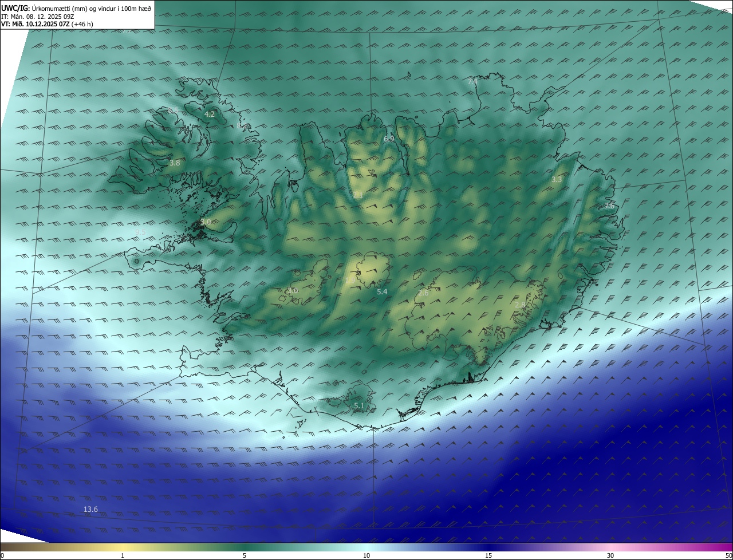Select the 2.6 value label
733x560 pixels.
click(x=423, y=293)
